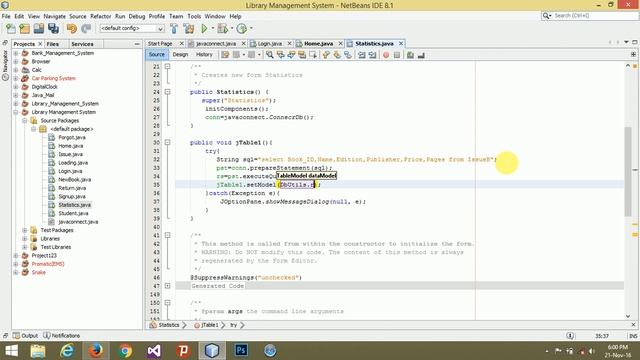
Task: Select Issue.java in the project tree
Action: point(70,154)
